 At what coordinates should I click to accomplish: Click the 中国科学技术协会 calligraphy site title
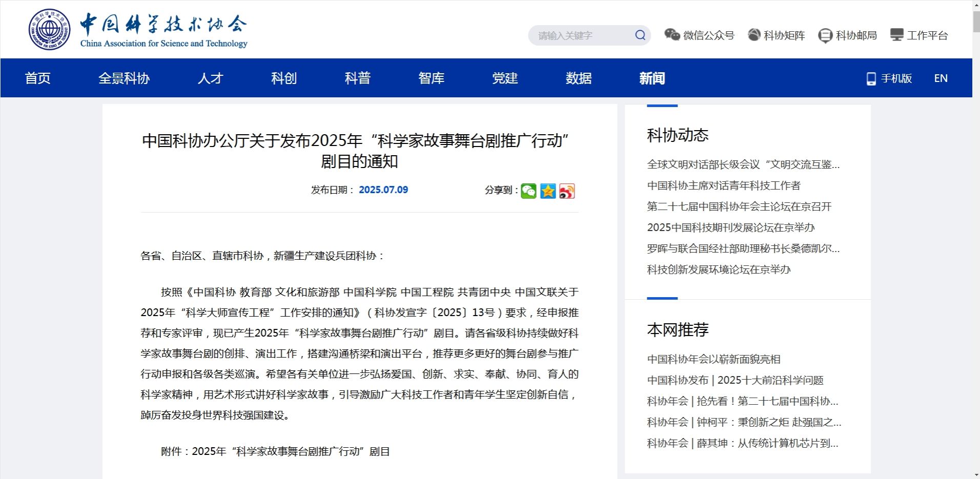164,25
